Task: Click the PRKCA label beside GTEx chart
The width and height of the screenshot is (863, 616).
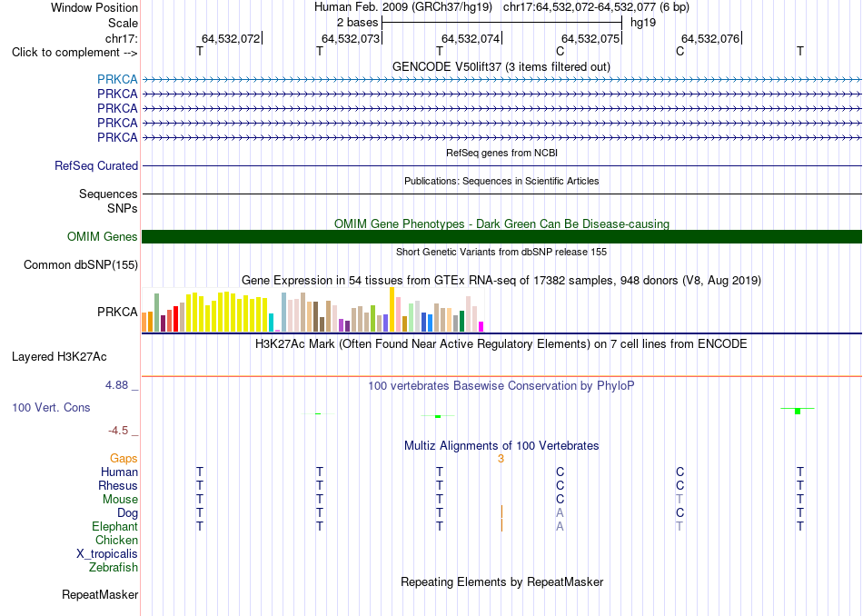Action: point(117,313)
